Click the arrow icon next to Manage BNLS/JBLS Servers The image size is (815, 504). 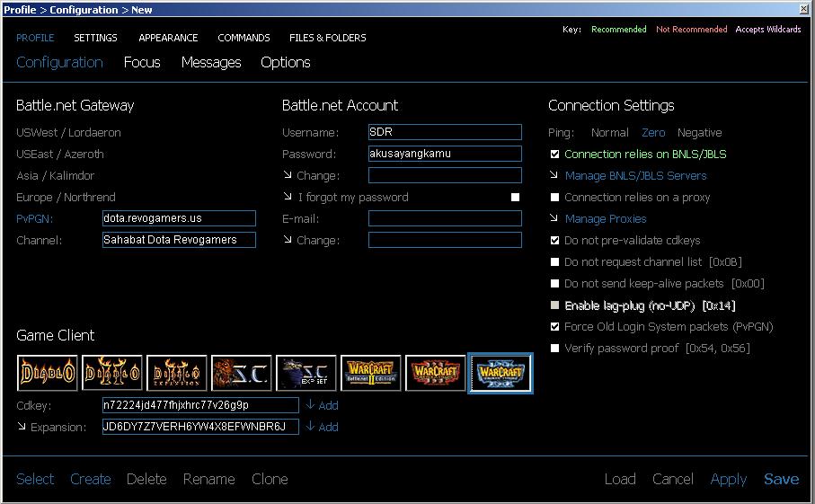click(x=554, y=175)
